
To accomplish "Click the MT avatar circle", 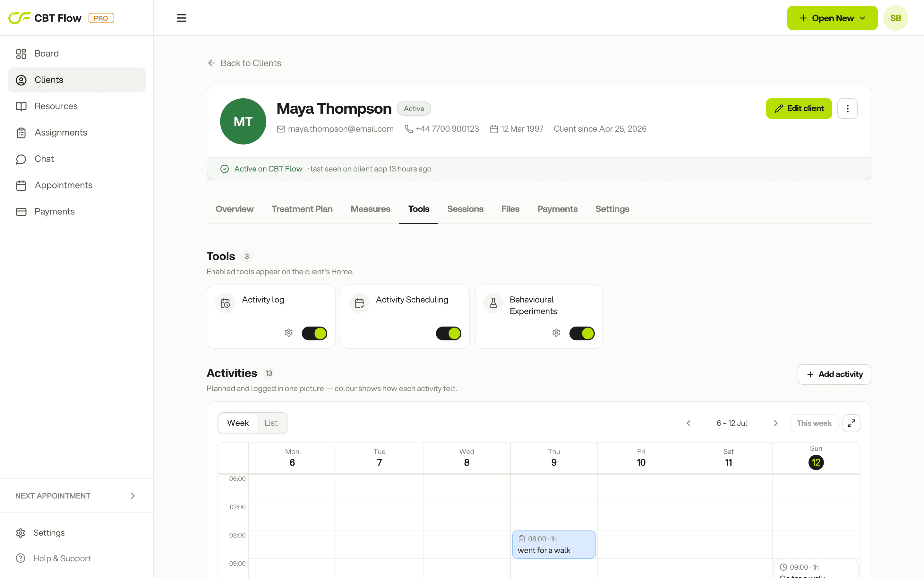I will [243, 122].
